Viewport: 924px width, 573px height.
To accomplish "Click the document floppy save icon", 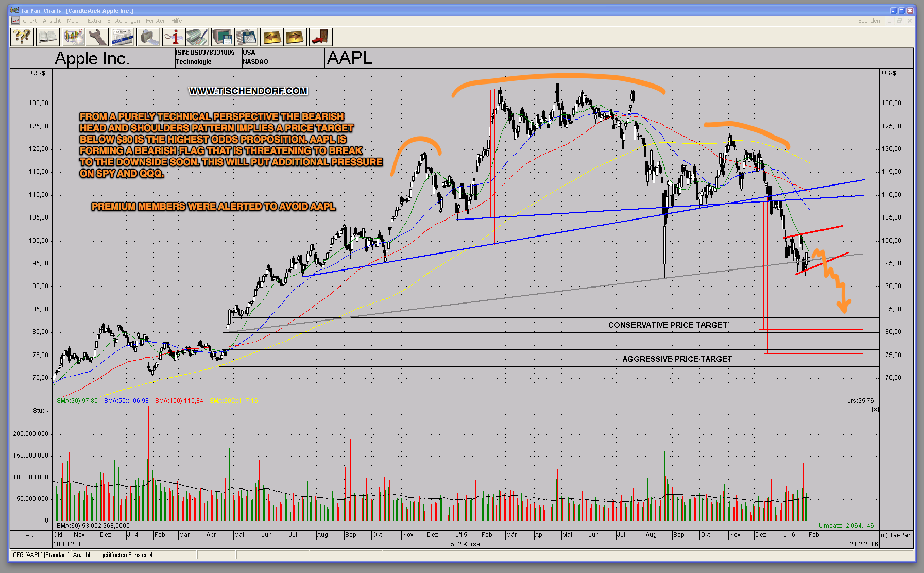I will [246, 37].
